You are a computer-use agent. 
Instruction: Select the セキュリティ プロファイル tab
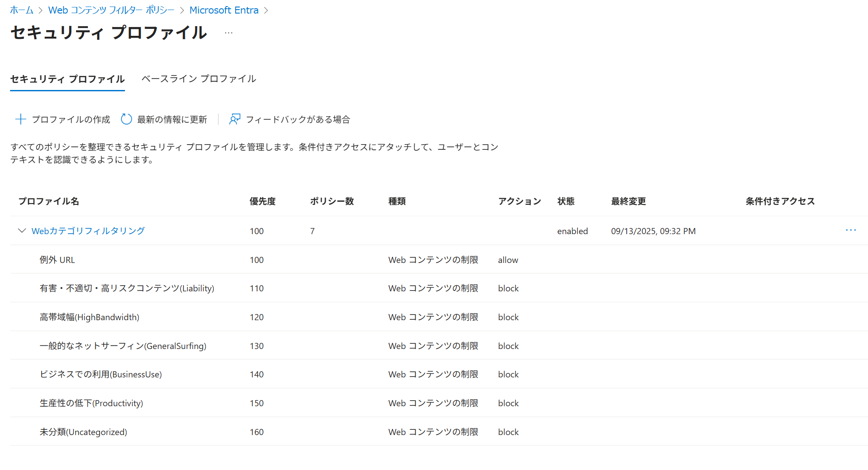pyautogui.click(x=67, y=79)
